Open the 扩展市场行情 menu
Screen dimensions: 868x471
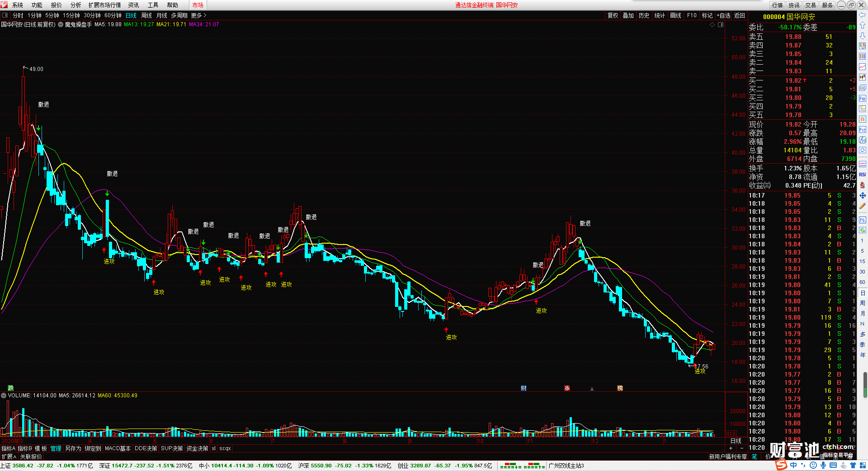point(104,5)
